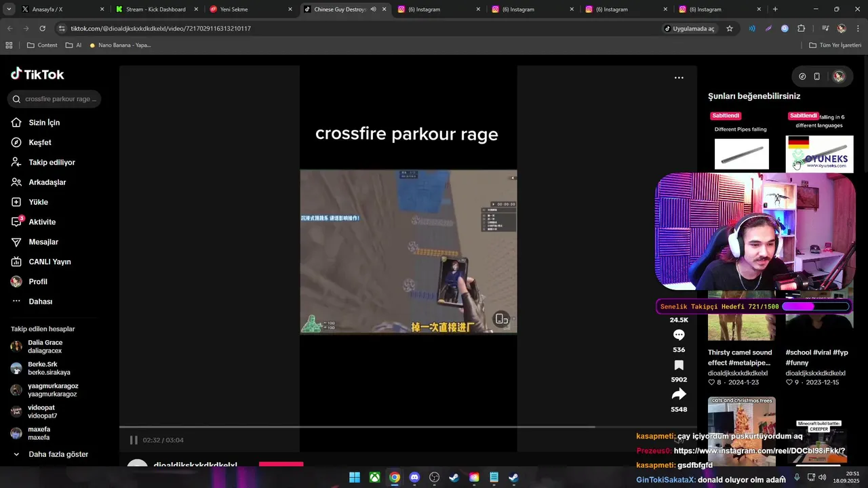Viewport: 868px width, 488px height.
Task: Open Xbox app from taskbar
Action: coord(374,477)
